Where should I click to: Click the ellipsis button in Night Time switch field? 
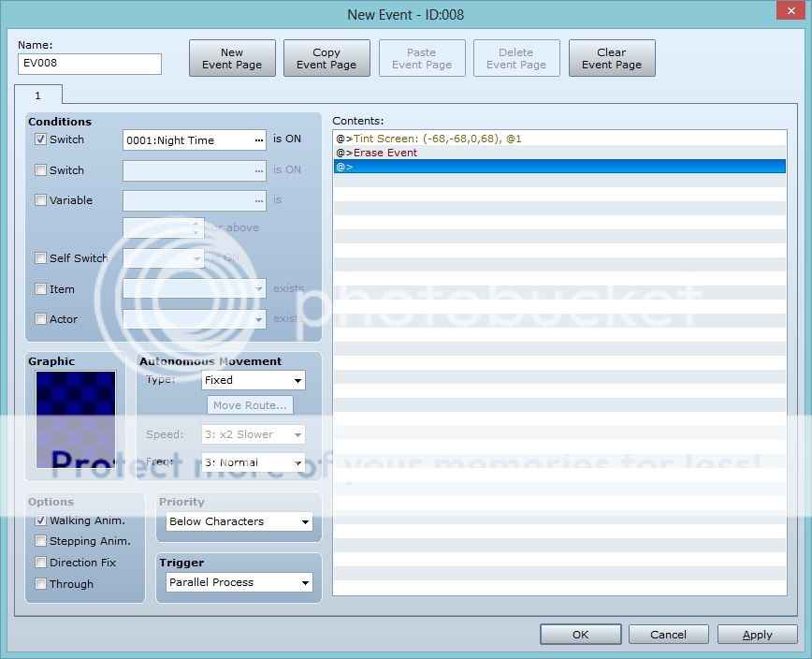tap(259, 140)
